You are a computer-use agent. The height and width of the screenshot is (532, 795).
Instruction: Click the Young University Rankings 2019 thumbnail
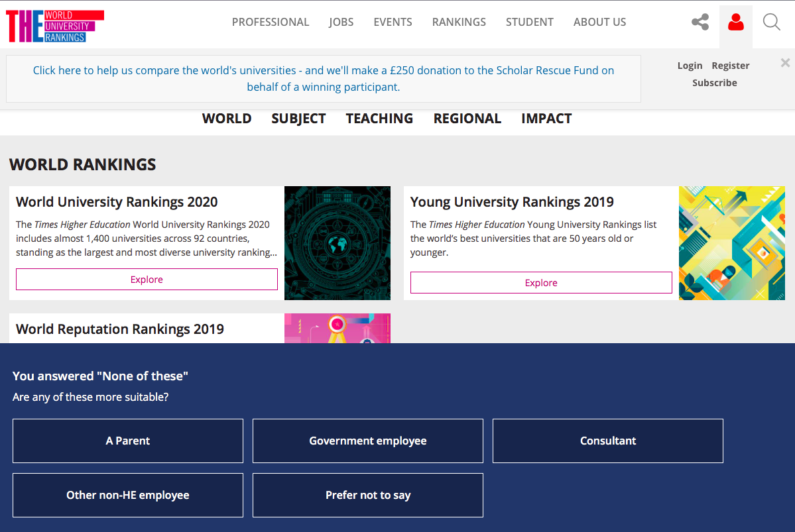point(731,243)
